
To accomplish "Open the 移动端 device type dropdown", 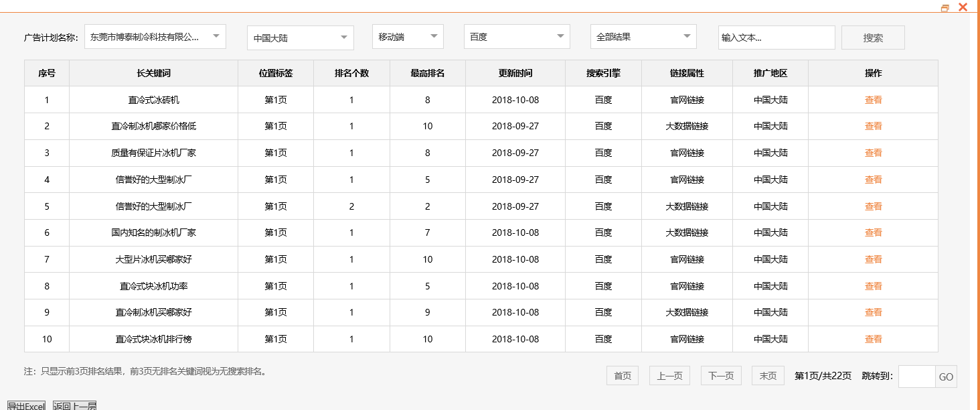I will click(407, 36).
